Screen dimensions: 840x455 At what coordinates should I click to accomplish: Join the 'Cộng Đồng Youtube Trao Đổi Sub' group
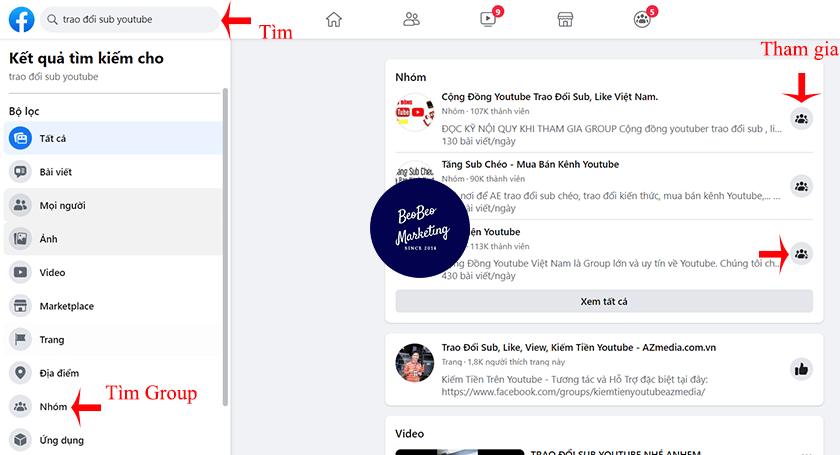tap(801, 119)
